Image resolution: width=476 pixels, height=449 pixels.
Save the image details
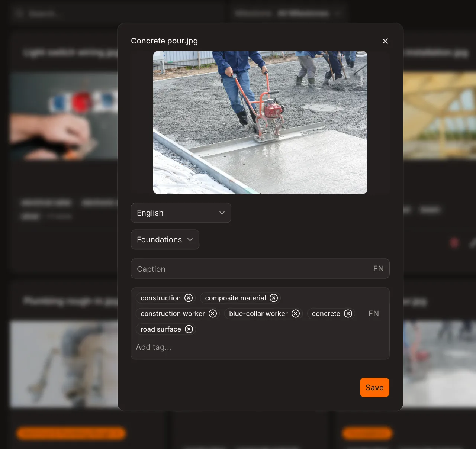pos(374,388)
